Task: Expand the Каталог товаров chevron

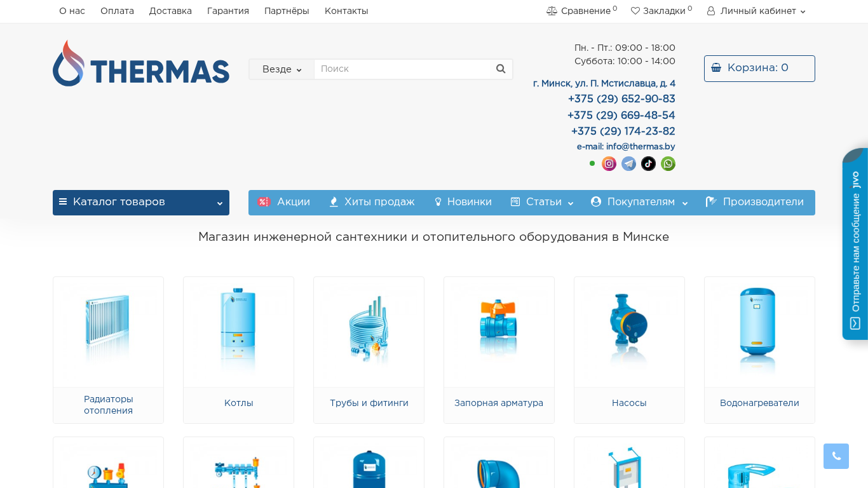Action: tap(219, 203)
